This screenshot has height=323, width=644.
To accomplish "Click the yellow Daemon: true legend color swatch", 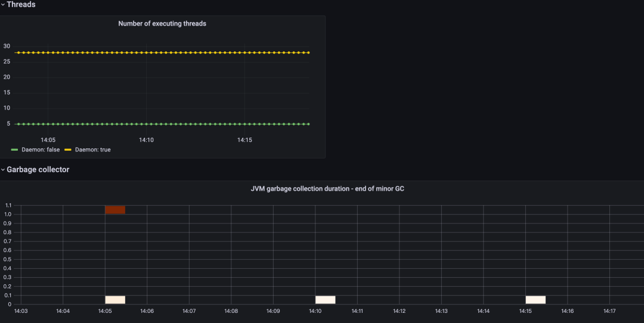I will pos(68,150).
